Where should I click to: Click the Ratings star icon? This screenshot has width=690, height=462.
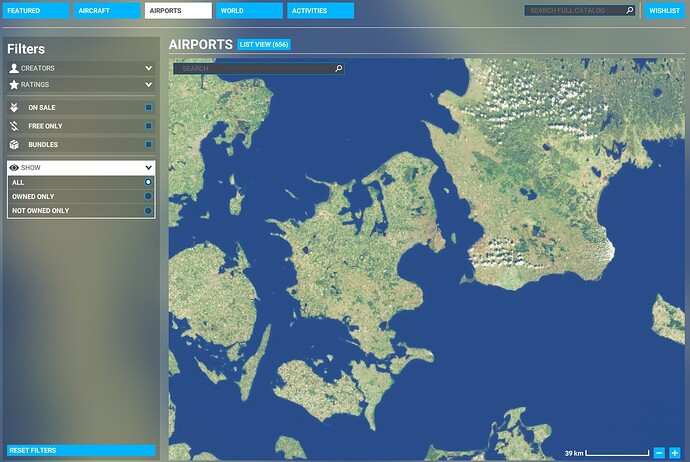pyautogui.click(x=14, y=84)
